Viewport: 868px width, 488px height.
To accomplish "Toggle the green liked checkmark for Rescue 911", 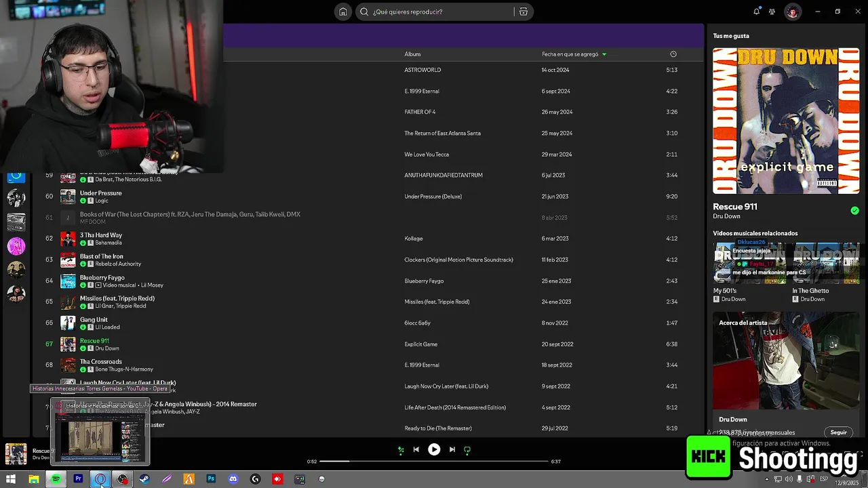I will point(854,211).
